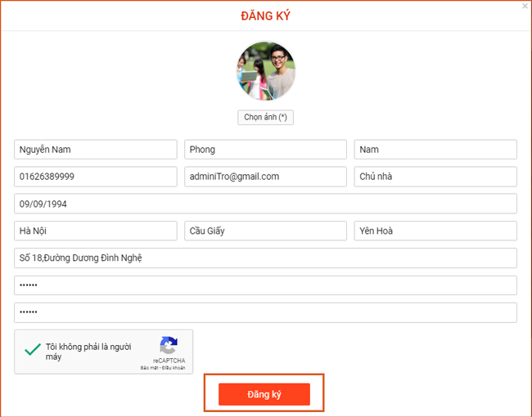The image size is (532, 417).
Task: Open the reCAPTCHA 'Điều khoản' link
Action: 174,368
